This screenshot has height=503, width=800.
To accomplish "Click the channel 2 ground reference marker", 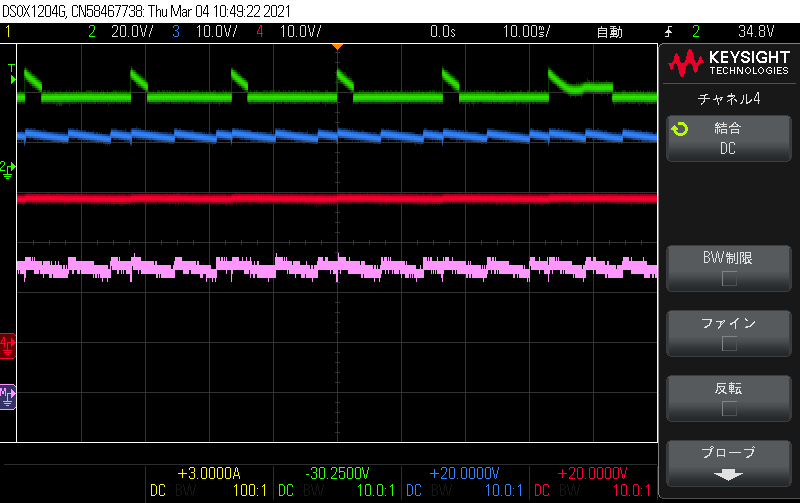I will (8, 169).
